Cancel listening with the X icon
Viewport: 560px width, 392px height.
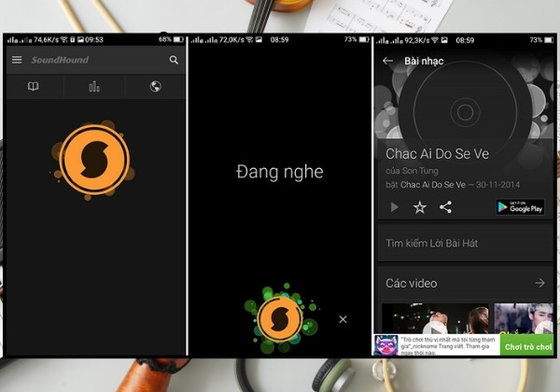coord(343,319)
